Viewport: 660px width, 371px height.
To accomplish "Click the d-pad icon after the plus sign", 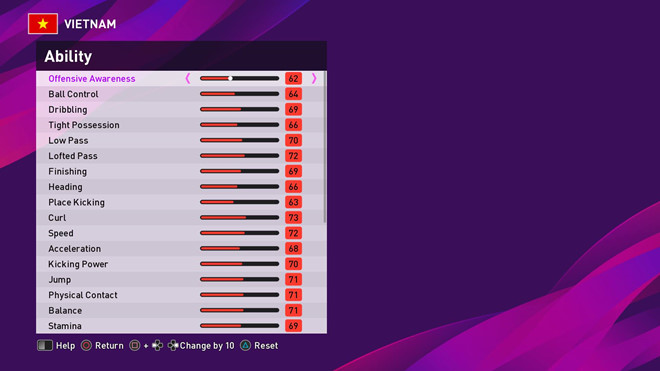I will 157,346.
